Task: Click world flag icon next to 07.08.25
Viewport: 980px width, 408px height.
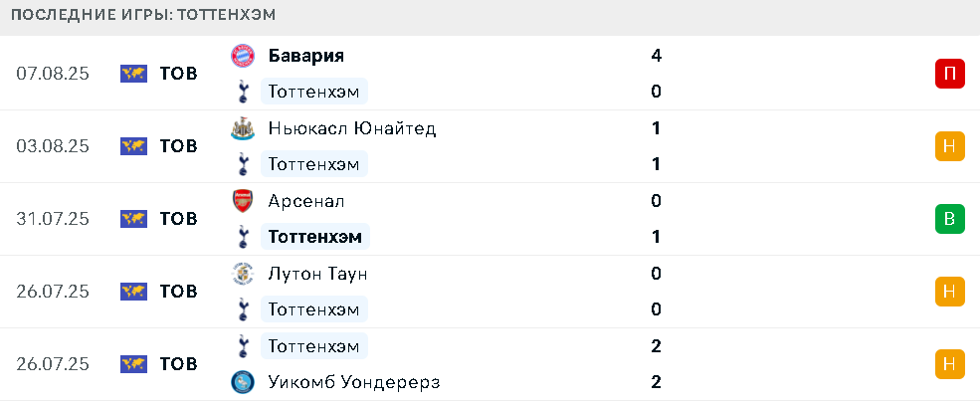Action: coord(133,74)
